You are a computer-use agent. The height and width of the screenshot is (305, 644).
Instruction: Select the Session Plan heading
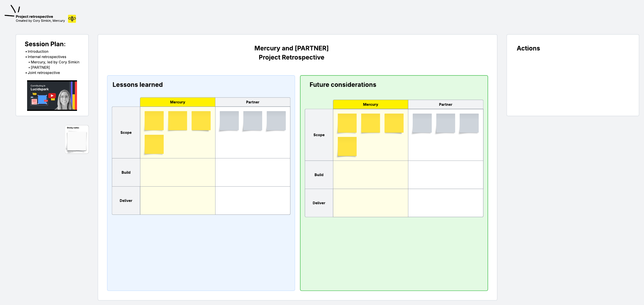point(45,44)
